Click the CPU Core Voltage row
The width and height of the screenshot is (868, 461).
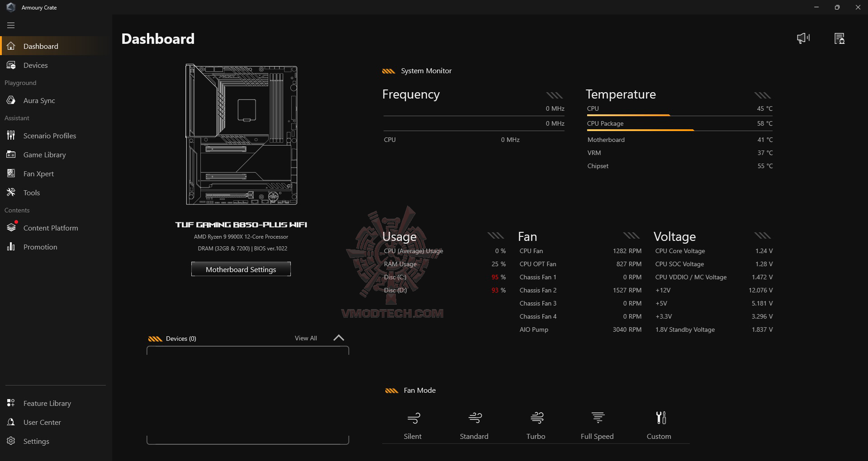pyautogui.click(x=714, y=251)
